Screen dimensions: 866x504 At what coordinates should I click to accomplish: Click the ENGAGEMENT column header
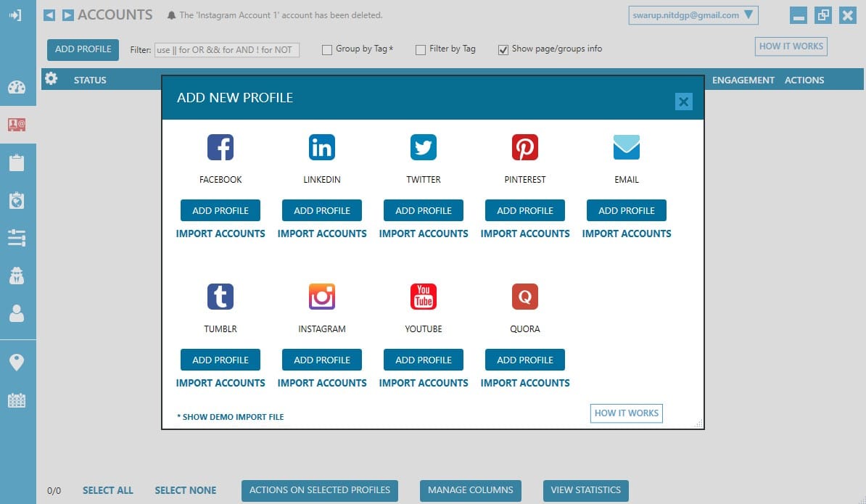point(743,80)
